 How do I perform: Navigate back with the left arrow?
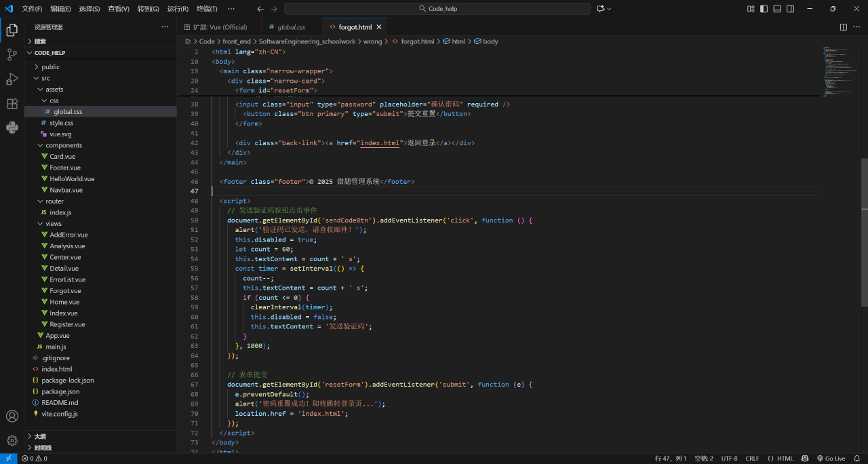[260, 9]
